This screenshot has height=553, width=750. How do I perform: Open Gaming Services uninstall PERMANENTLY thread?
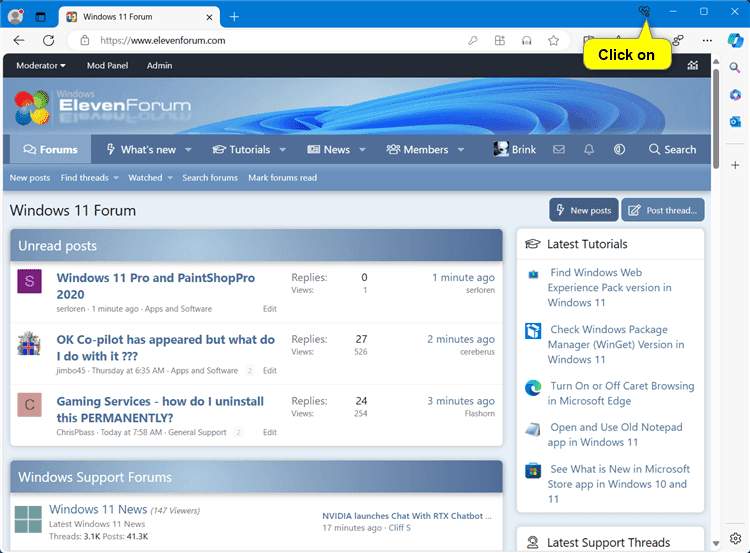click(x=160, y=409)
